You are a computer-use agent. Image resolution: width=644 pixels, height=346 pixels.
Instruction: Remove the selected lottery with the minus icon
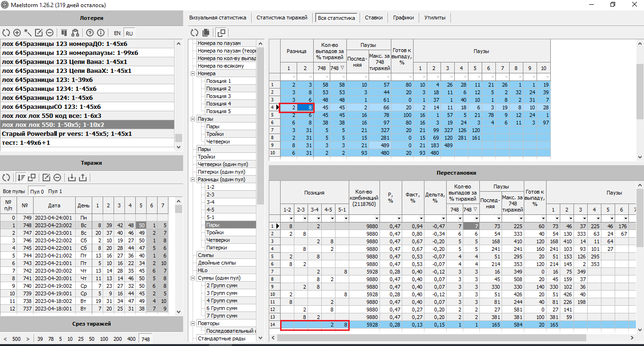pyautogui.click(x=49, y=33)
